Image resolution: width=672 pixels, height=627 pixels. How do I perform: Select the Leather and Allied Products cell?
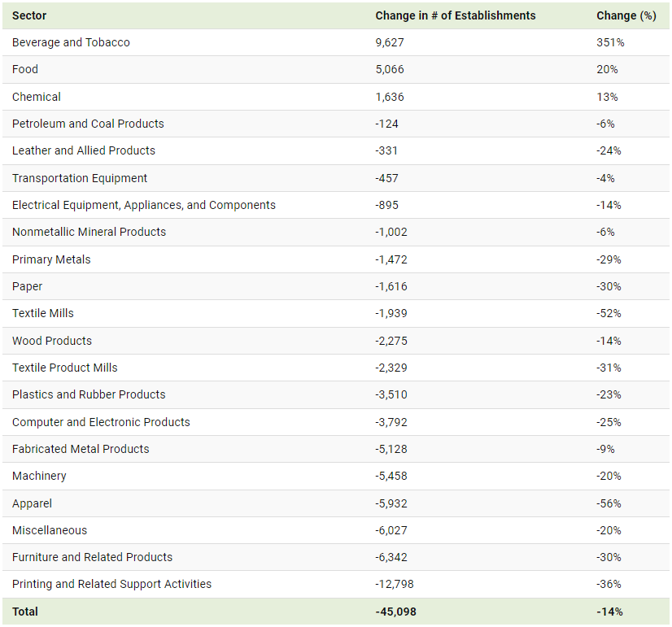[84, 150]
